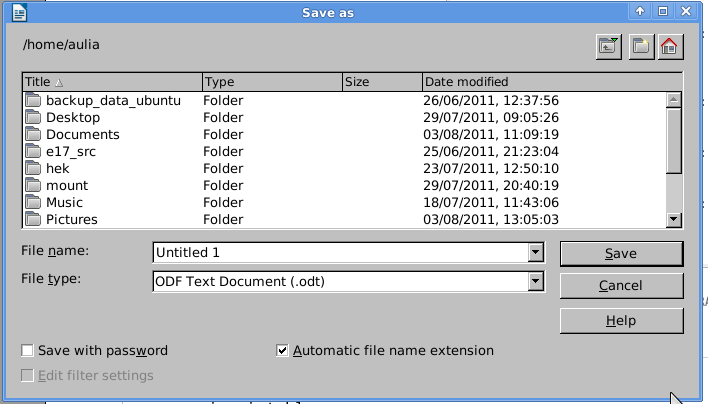Click the Desktop folder icon
The image size is (708, 404).
pyautogui.click(x=33, y=117)
